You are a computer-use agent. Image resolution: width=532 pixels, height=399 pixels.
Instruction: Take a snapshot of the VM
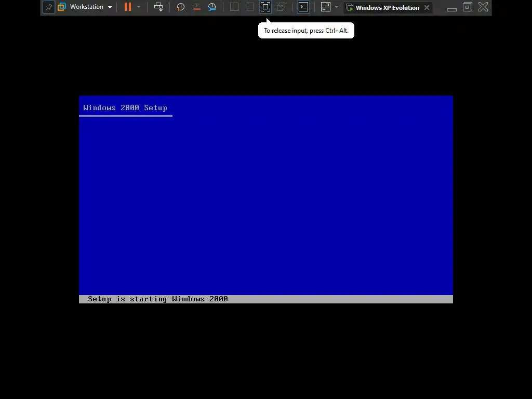(180, 7)
